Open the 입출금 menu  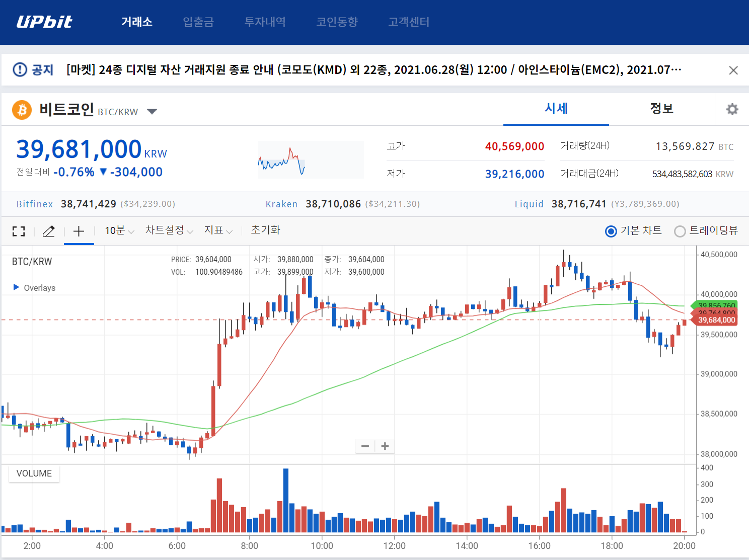(x=198, y=22)
